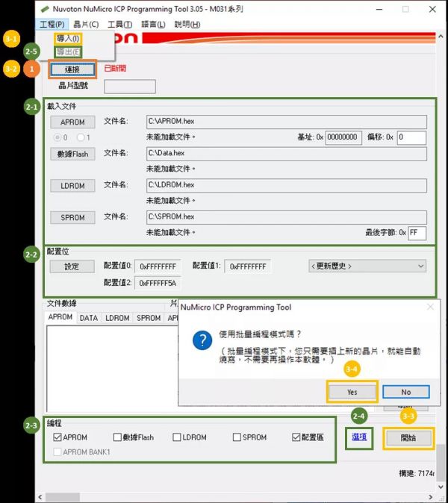Open the 工具(T) menu
The image size is (448, 503).
[x=119, y=25]
